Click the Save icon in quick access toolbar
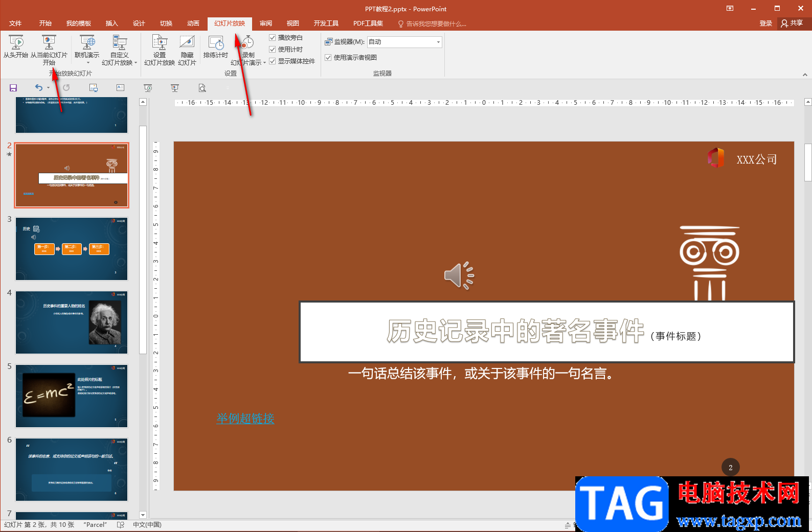Viewport: 812px width, 532px height. 14,88
